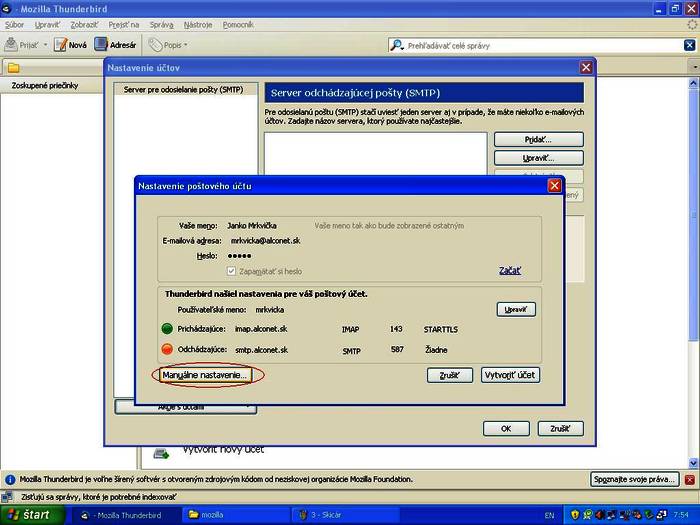Image resolution: width=700 pixels, height=525 pixels.
Task: Select incoming server imap.alconet.sk text
Action: (261, 329)
